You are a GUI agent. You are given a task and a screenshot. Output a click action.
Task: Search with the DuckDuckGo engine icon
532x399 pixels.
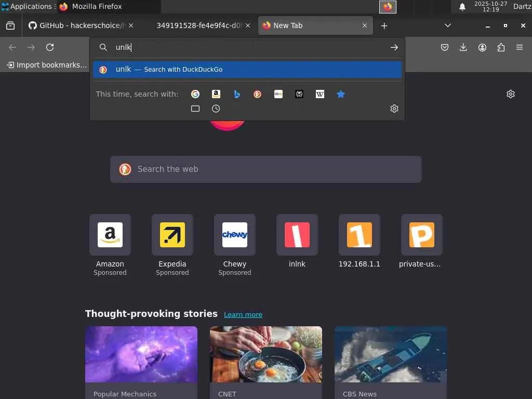click(258, 94)
